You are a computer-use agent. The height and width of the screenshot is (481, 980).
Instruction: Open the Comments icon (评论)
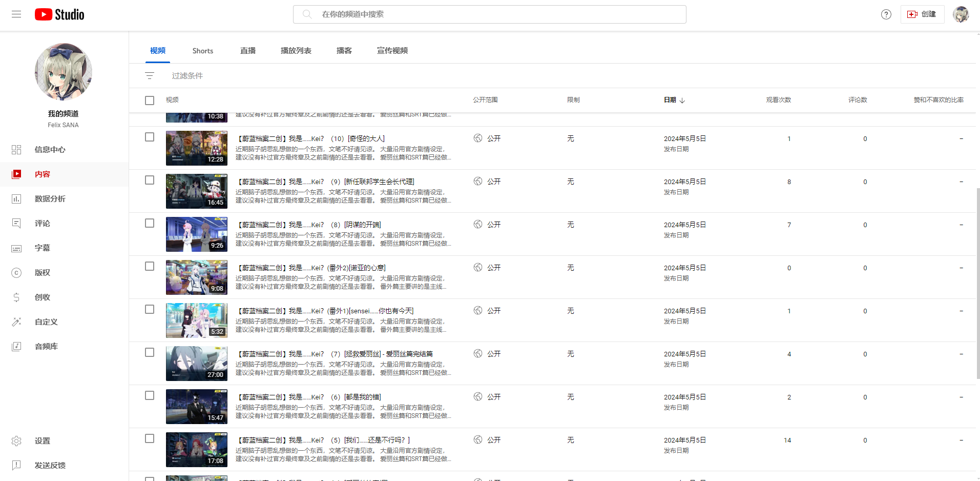(16, 224)
